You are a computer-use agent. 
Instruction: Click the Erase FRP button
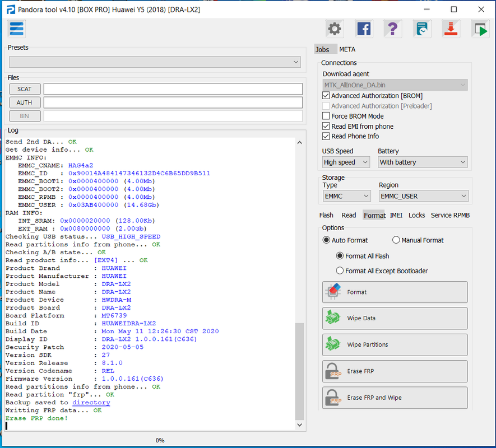pos(395,371)
